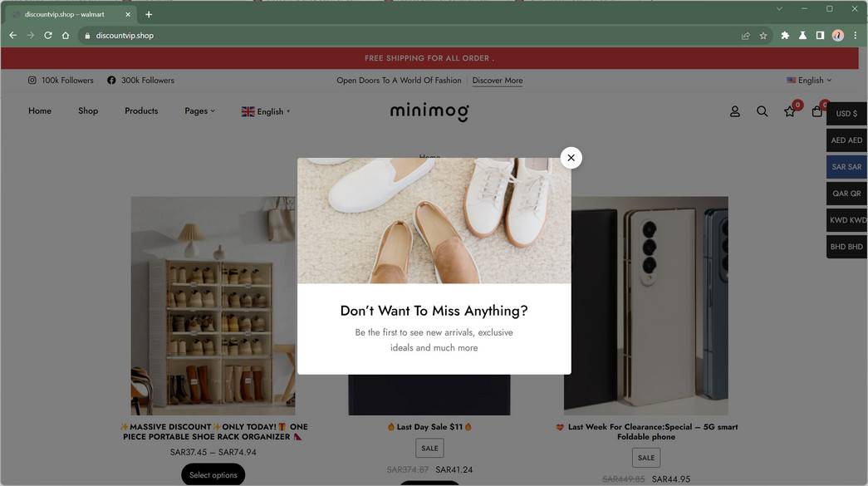Switch currency to AED
This screenshot has width=868, height=486.
click(846, 140)
